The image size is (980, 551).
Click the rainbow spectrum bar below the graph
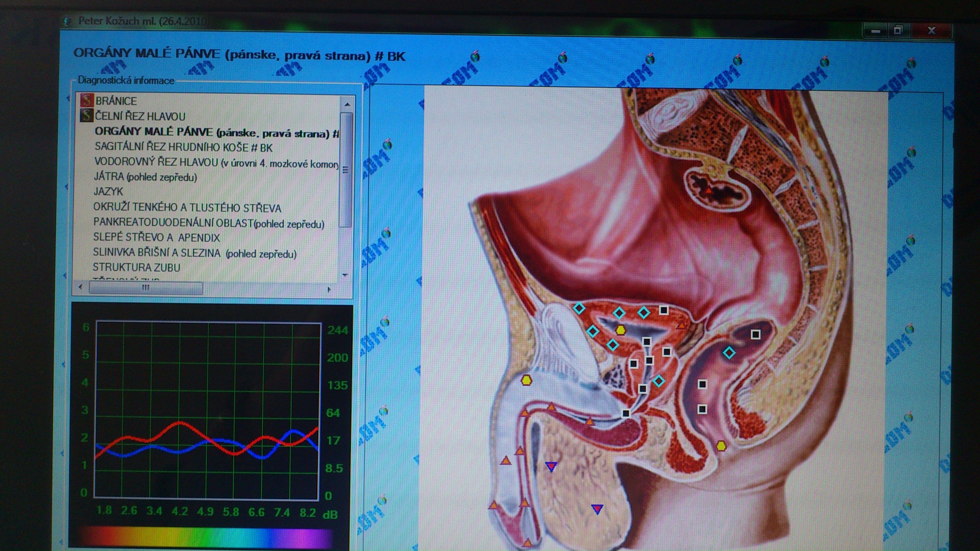pyautogui.click(x=205, y=537)
